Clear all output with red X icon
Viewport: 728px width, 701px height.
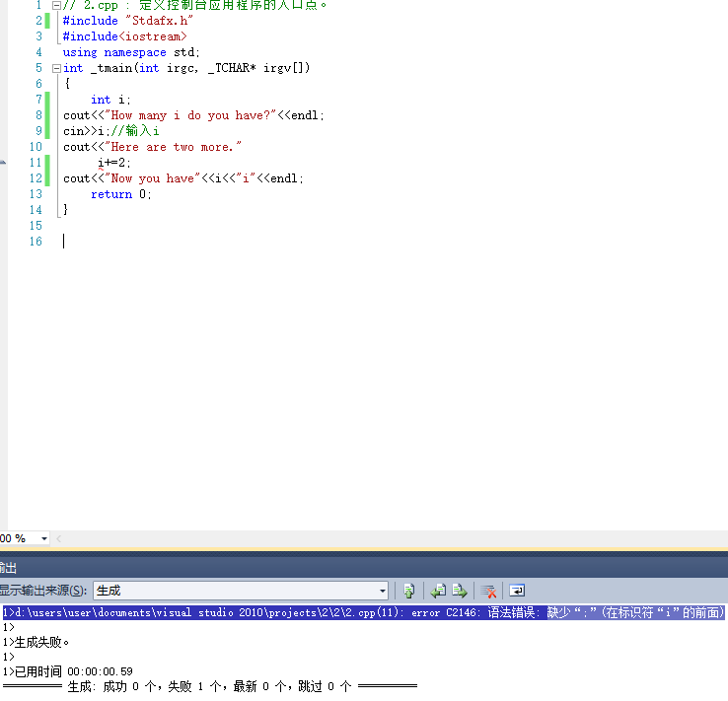pyautogui.click(x=488, y=591)
